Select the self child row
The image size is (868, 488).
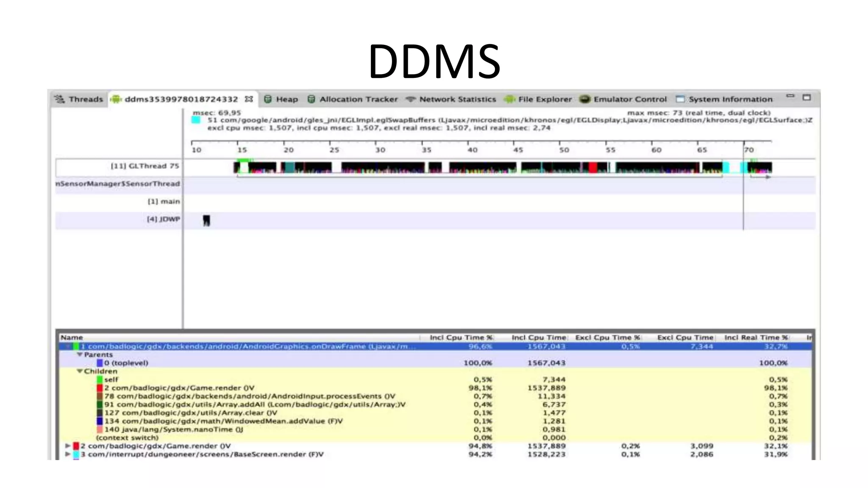[435, 380]
